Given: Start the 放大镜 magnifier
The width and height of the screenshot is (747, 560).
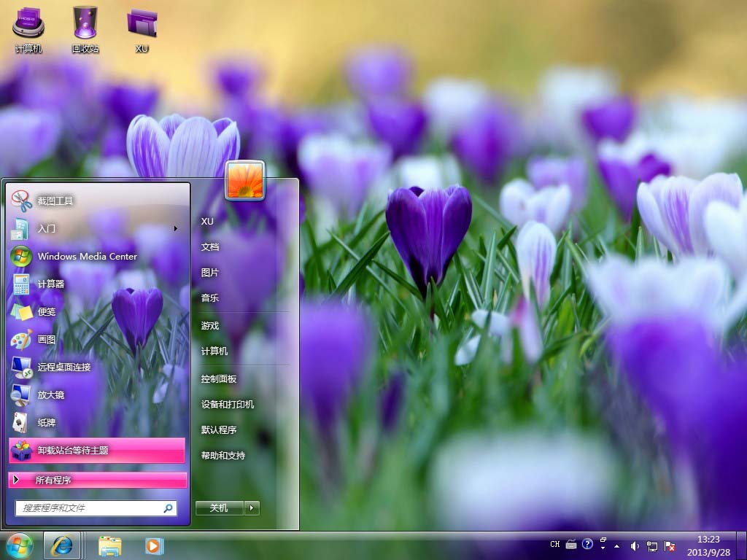Looking at the screenshot, I should click(51, 394).
